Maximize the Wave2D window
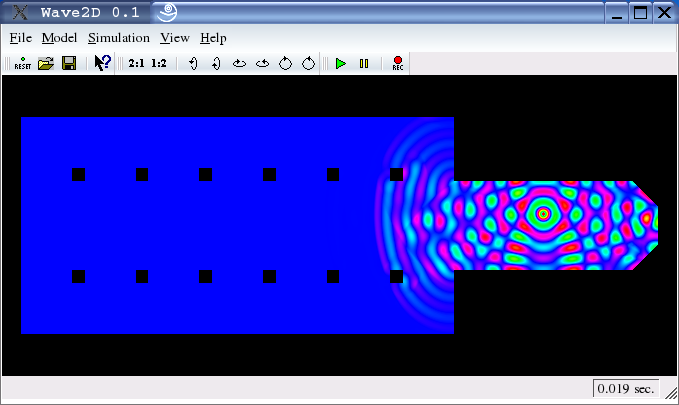This screenshot has height=405, width=679. (641, 12)
